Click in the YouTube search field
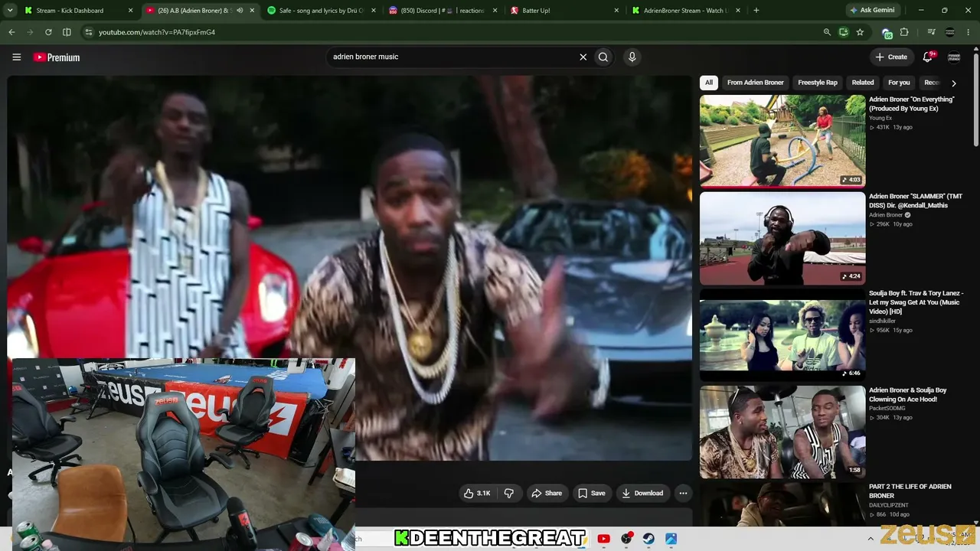The width and height of the screenshot is (980, 551). [452, 57]
